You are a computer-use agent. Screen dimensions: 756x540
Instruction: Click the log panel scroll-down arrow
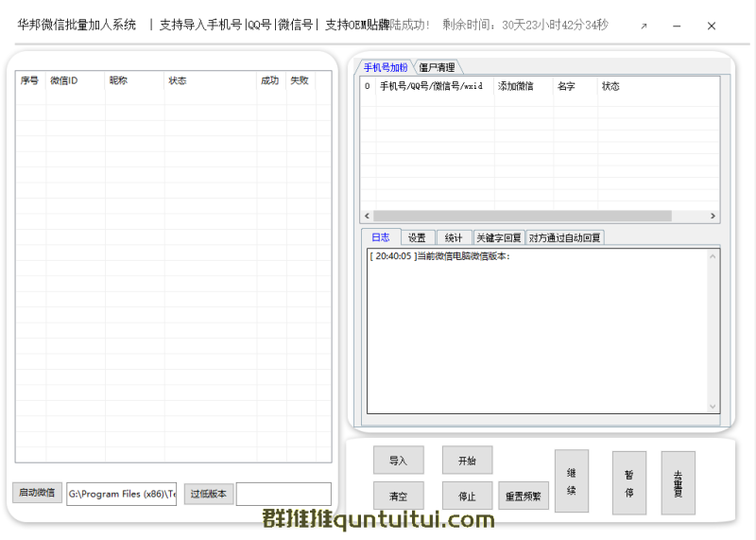(x=713, y=406)
